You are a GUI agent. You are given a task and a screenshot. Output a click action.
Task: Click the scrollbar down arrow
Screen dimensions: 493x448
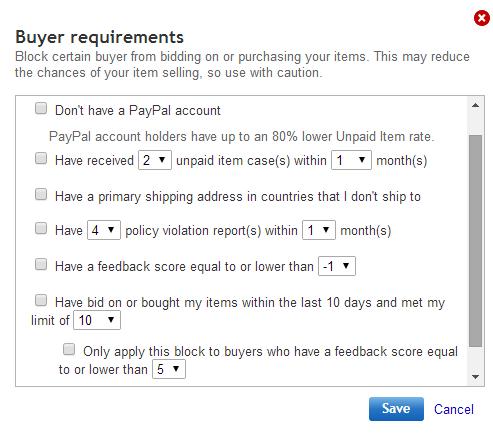[476, 377]
